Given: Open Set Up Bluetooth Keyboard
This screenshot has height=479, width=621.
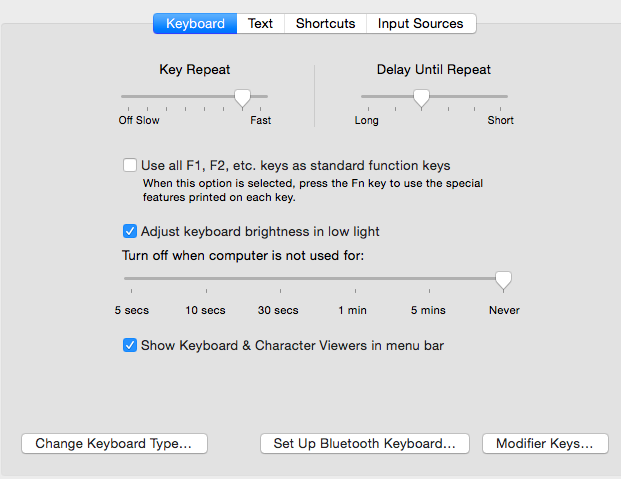Looking at the screenshot, I should click(x=364, y=443).
